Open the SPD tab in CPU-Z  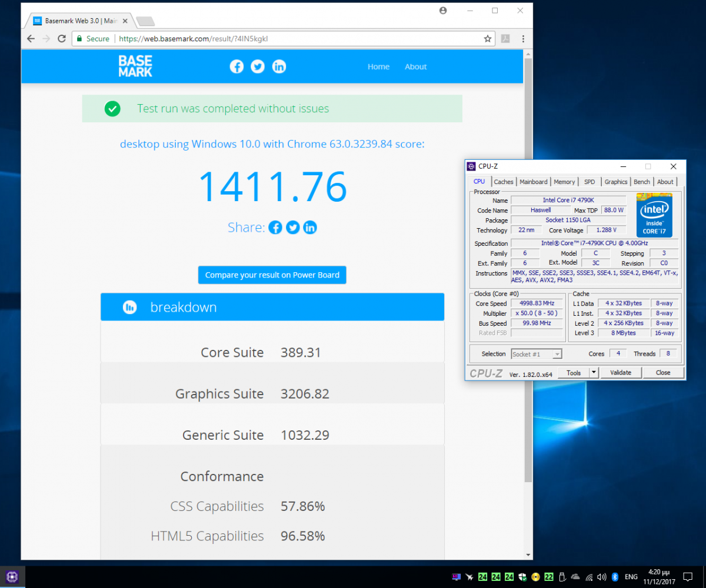590,182
